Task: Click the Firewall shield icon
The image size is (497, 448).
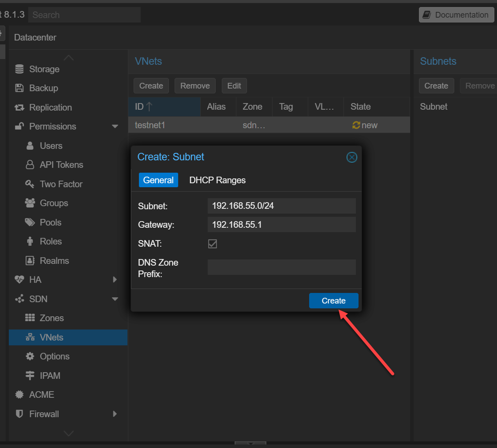Action: [x=19, y=414]
